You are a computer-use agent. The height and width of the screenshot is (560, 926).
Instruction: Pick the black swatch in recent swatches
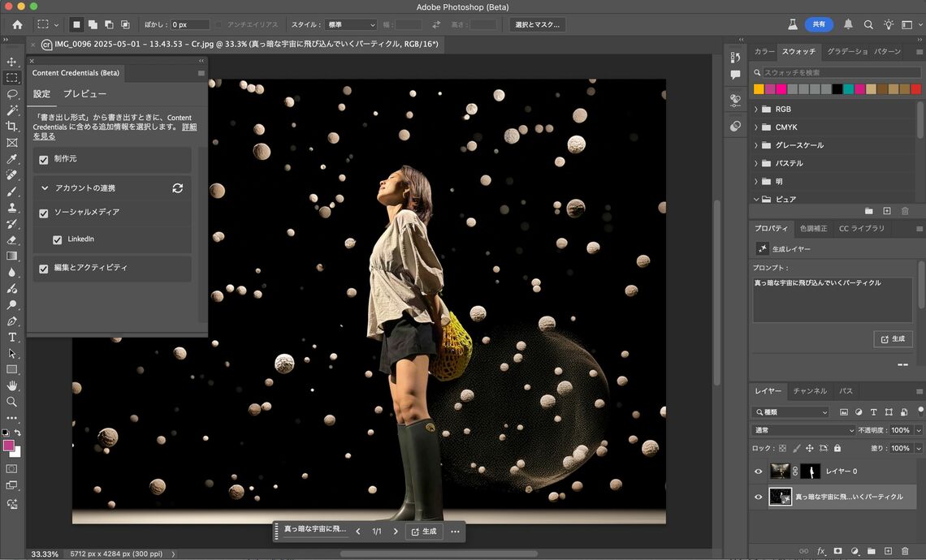(837, 89)
